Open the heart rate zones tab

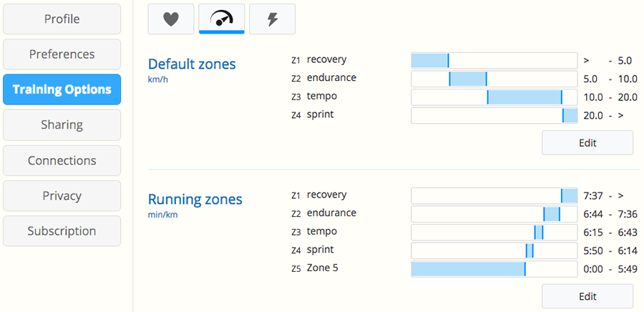click(x=171, y=19)
